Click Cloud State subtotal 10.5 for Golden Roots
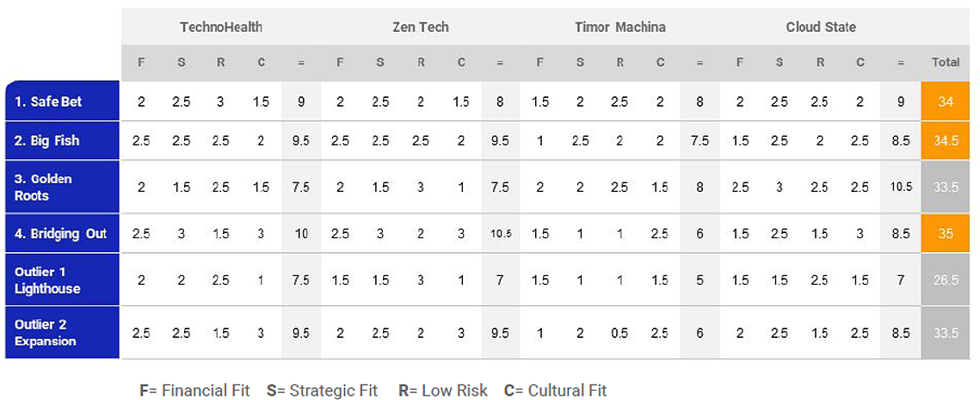The image size is (980, 400). click(x=900, y=187)
